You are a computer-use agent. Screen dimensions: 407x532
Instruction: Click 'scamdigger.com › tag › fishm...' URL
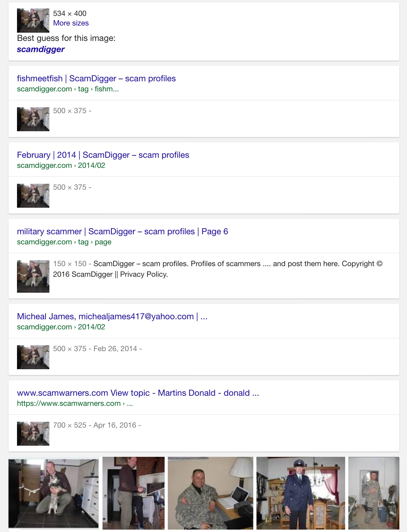68,89
